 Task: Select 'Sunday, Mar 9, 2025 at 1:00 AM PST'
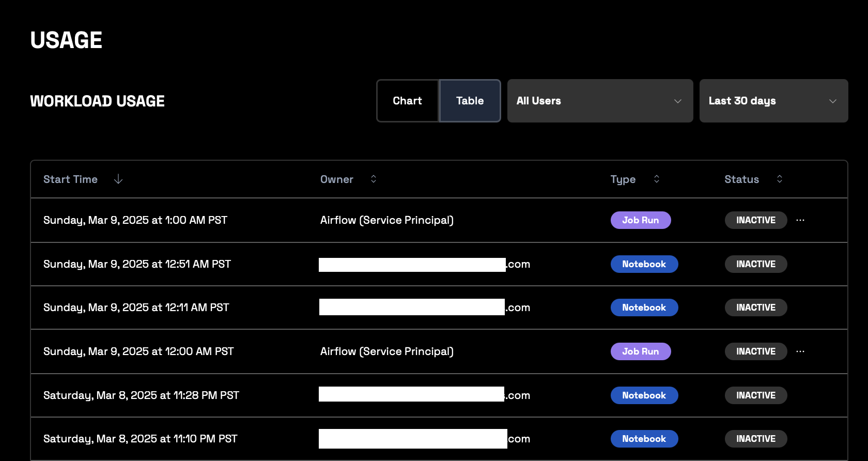coord(135,220)
